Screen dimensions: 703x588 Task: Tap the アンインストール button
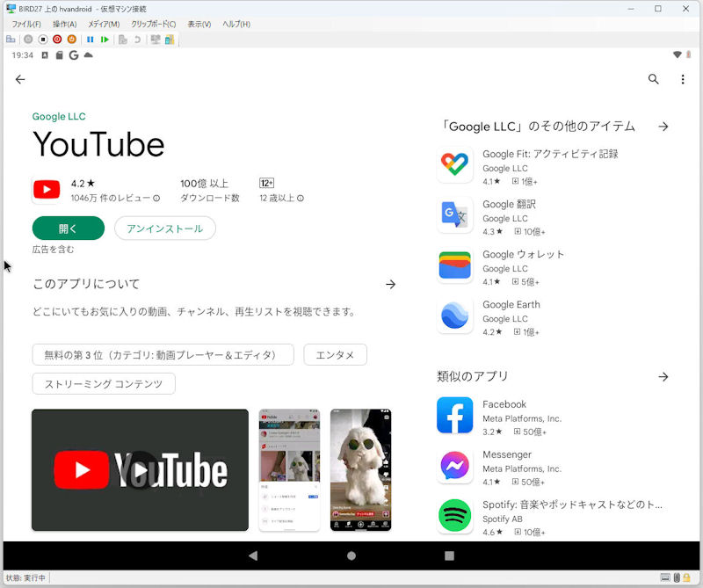point(165,229)
